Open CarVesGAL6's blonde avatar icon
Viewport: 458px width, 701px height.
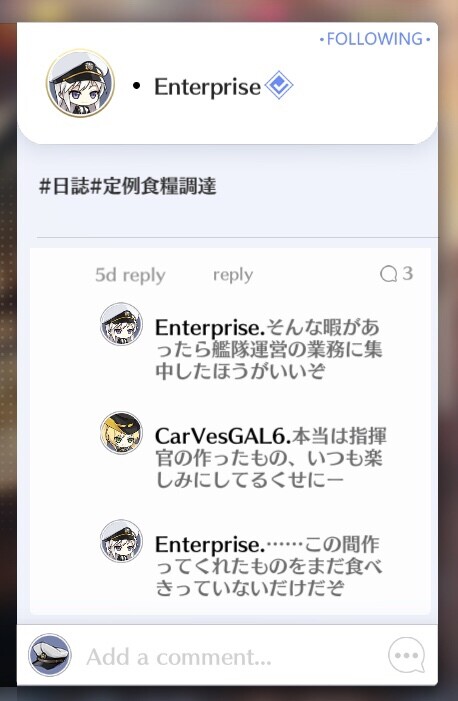click(121, 433)
